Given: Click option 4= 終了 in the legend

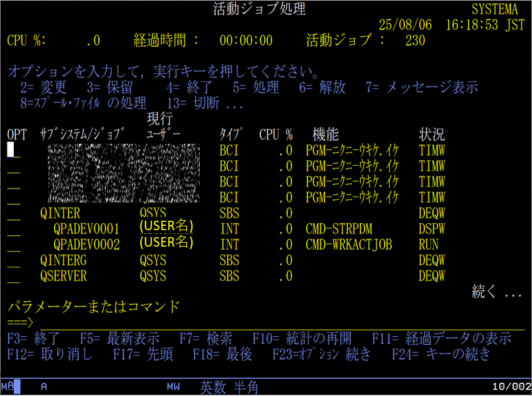Looking at the screenshot, I should tap(189, 88).
